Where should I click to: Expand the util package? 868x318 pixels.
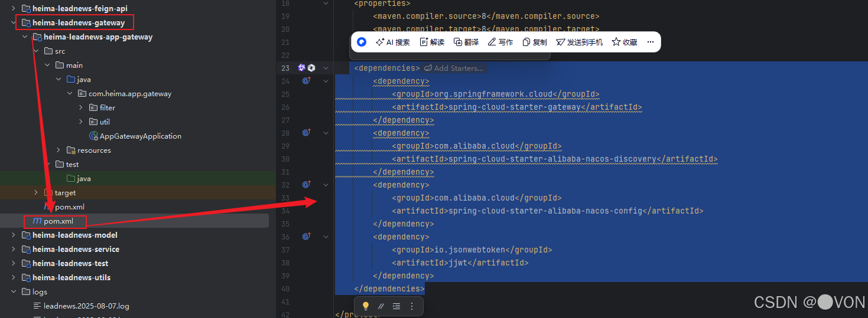pos(81,122)
